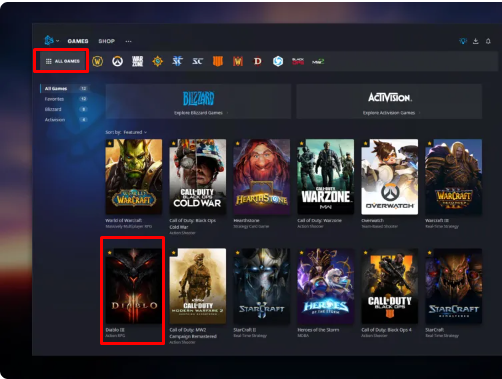This screenshot has width=502, height=379.
Task: Open the Diablo III game cover
Action: 134,286
